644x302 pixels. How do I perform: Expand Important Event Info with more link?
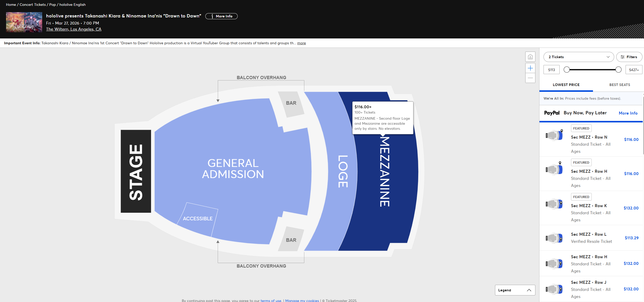pyautogui.click(x=301, y=43)
